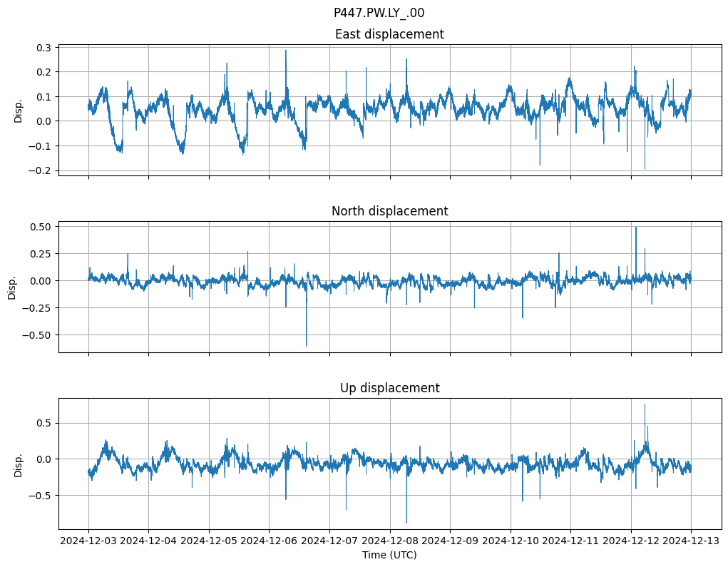Click the figure title P447.PW.LY_.00
The height and width of the screenshot is (567, 728).
click(x=379, y=13)
